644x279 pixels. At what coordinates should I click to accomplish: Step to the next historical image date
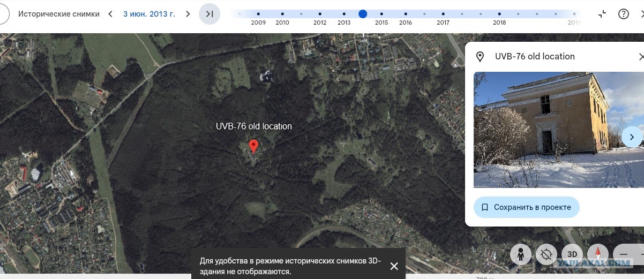click(x=188, y=14)
